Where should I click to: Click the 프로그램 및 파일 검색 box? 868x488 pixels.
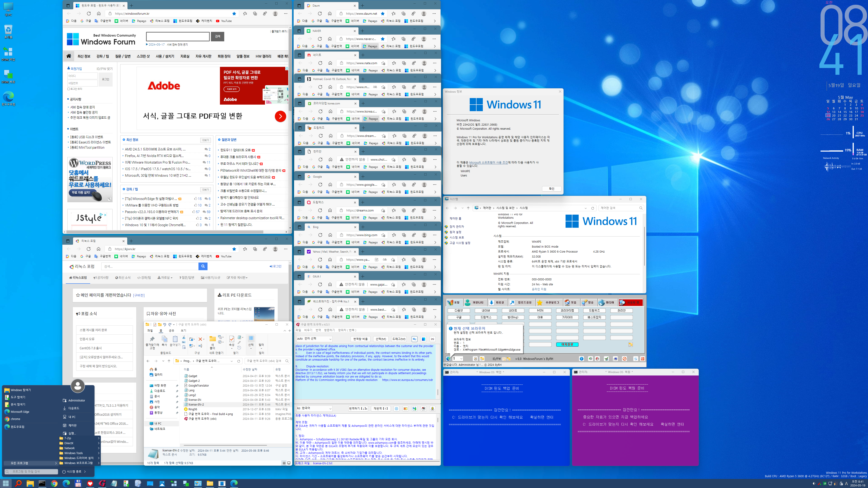coord(31,472)
